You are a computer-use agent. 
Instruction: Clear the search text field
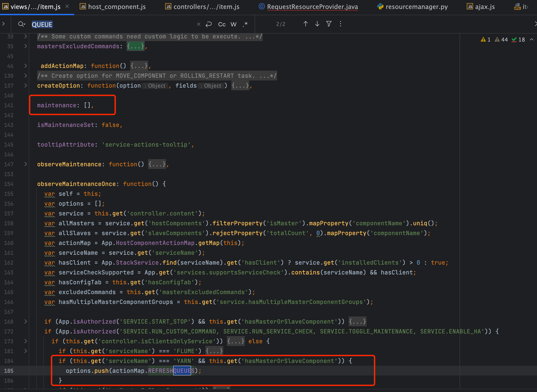(198, 24)
